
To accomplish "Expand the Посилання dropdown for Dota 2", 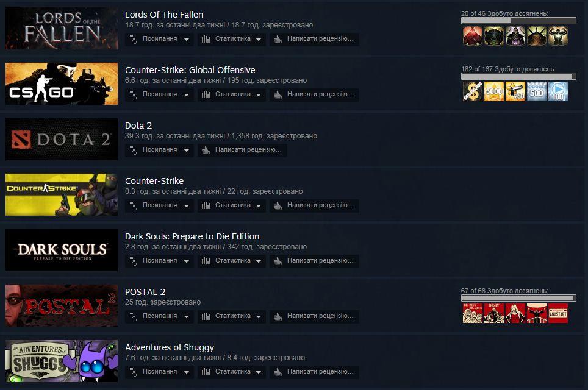I will pos(159,151).
